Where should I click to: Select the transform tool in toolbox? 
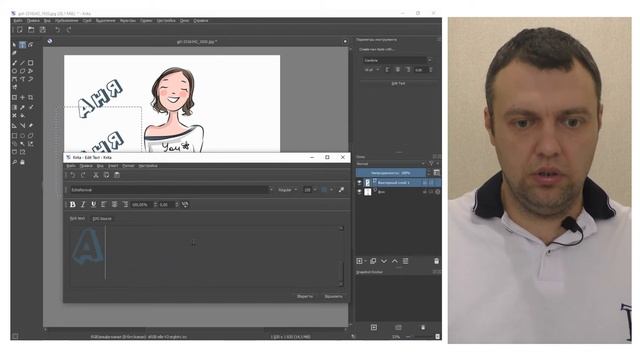[x=14, y=98]
